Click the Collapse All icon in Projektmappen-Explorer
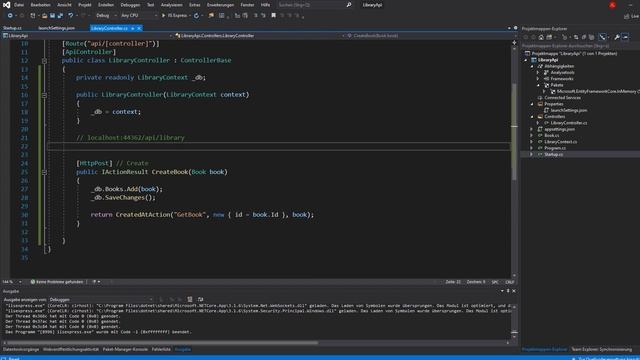Viewport: 640px width, 360px height. pos(584,37)
